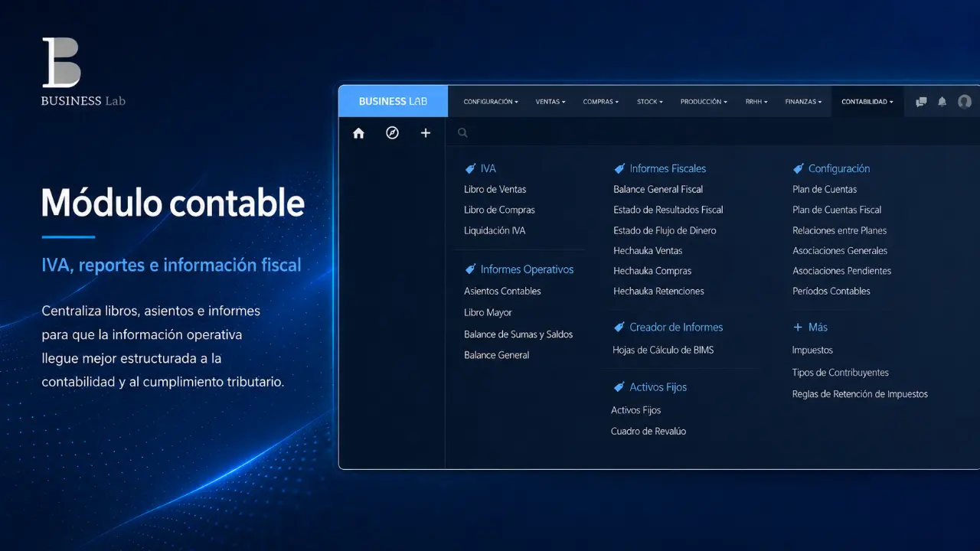Click the BUSINESS LAB brand logo button
980x551 pixels.
[393, 101]
